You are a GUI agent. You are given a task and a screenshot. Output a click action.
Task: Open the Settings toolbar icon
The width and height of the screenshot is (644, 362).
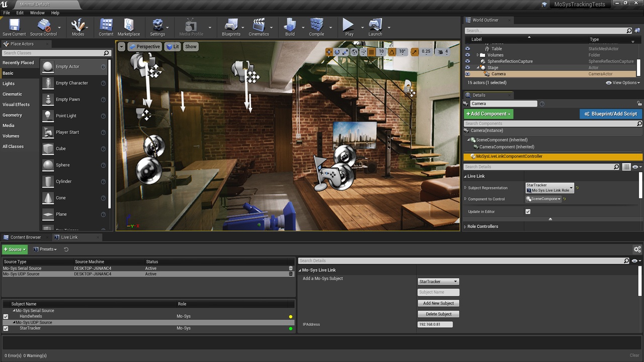click(157, 27)
